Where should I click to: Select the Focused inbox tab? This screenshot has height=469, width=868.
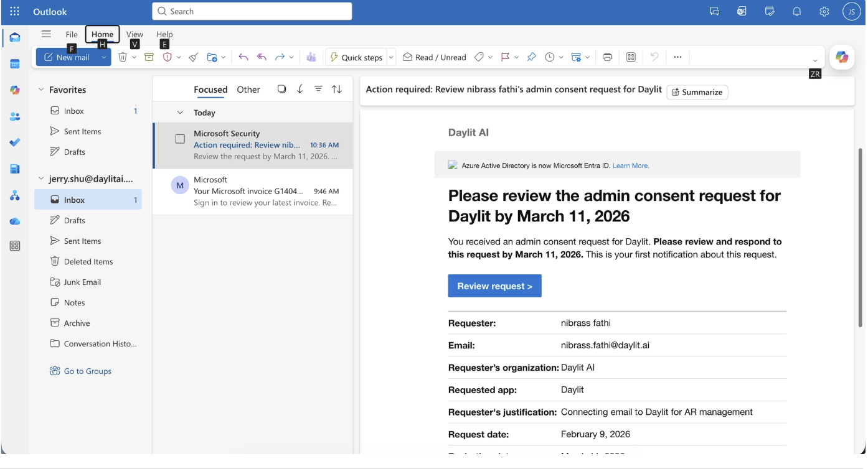210,90
